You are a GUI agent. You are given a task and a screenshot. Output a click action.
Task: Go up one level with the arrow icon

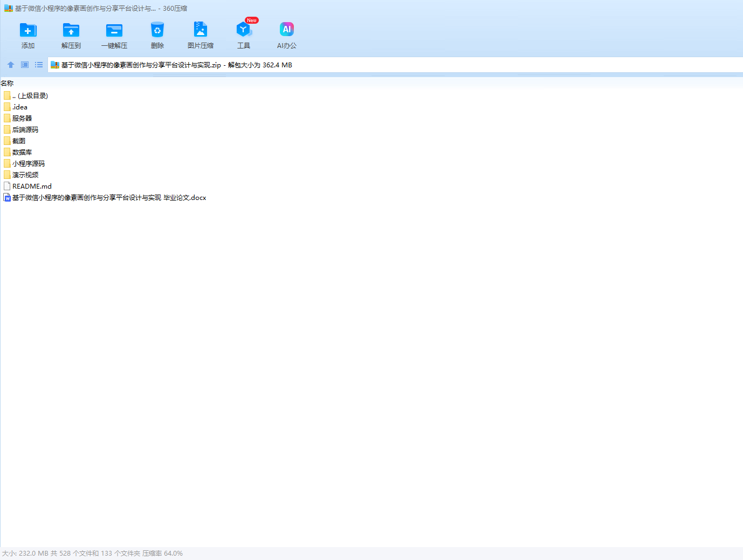[11, 65]
